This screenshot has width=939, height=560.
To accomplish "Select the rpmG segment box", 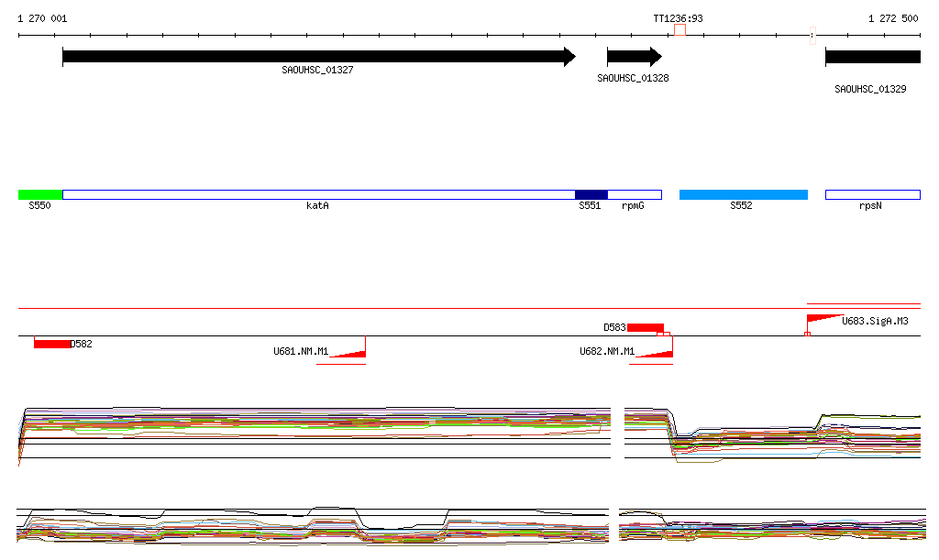I will click(x=635, y=194).
